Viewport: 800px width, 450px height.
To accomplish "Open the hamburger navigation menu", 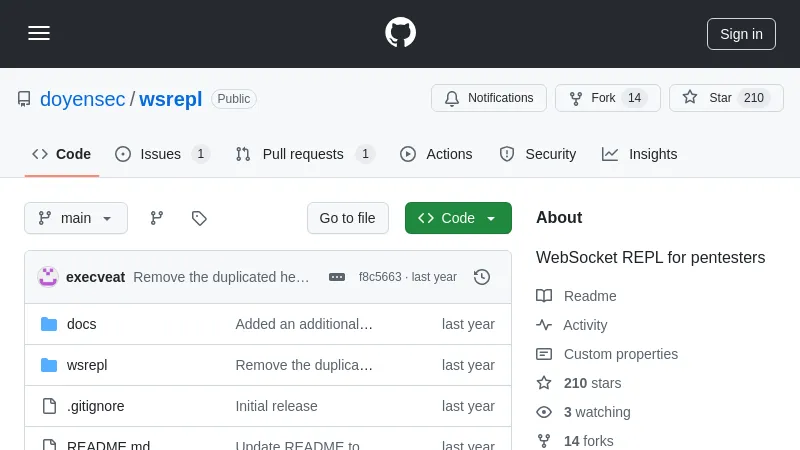I will tap(39, 33).
